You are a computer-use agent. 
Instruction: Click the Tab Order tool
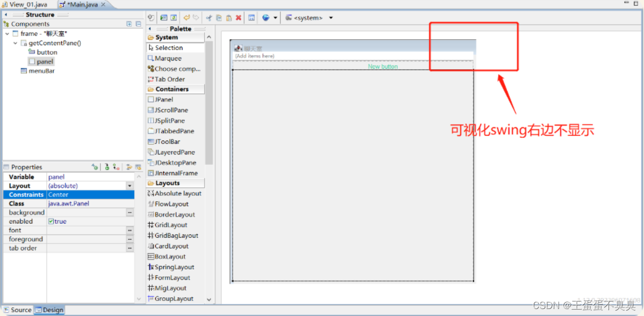(167, 79)
